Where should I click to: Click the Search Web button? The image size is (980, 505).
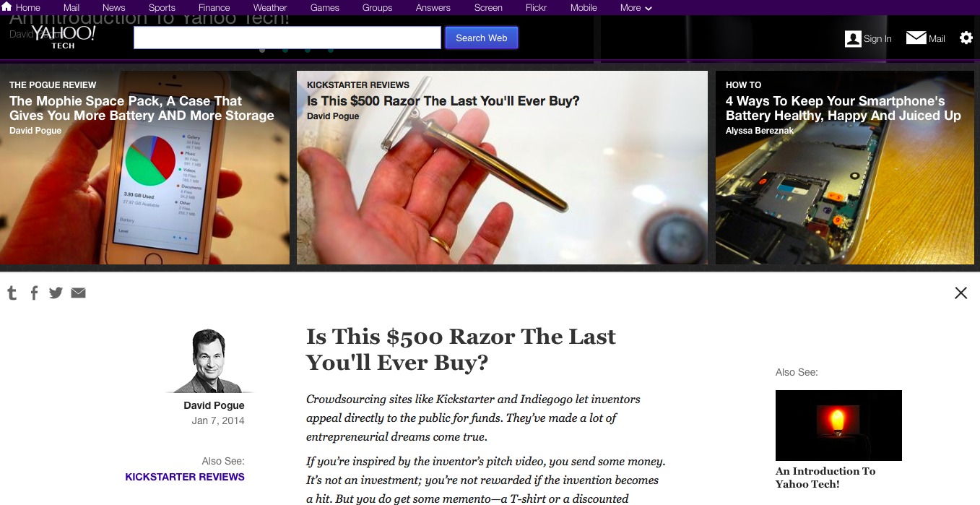point(482,38)
